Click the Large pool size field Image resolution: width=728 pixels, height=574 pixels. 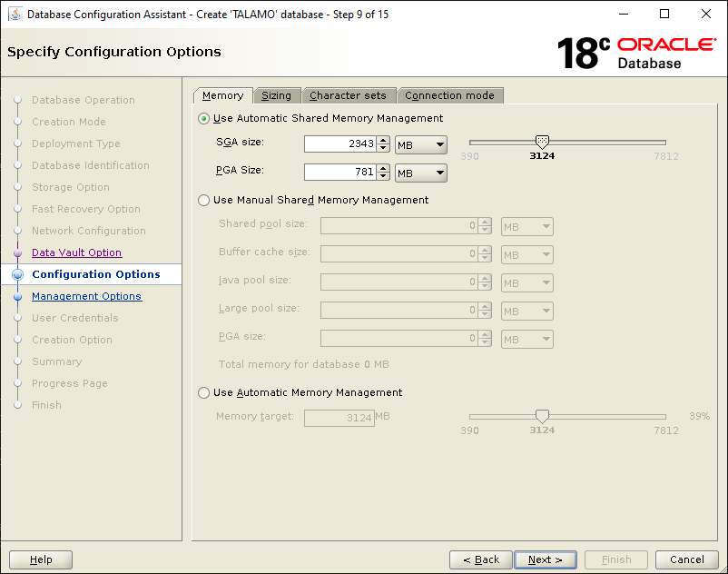(x=399, y=311)
